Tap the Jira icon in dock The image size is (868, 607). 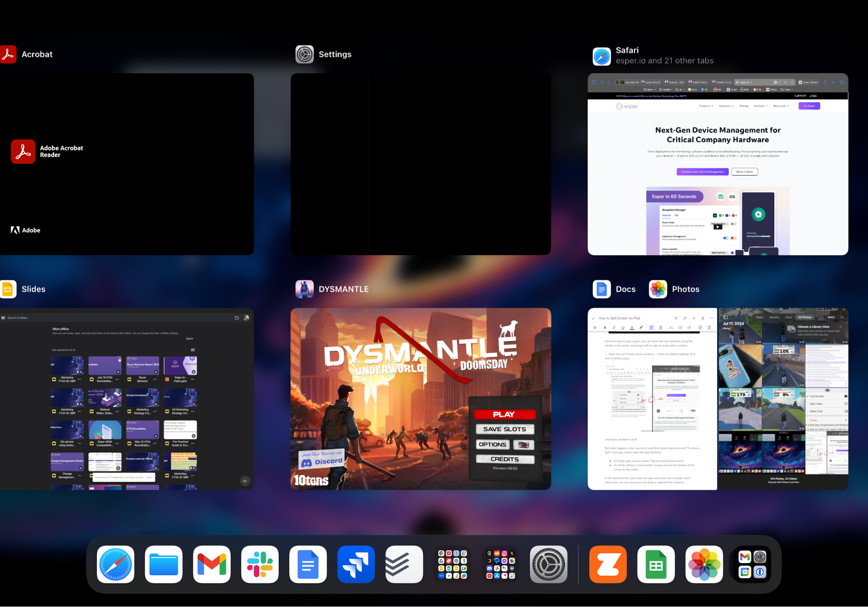(x=356, y=564)
